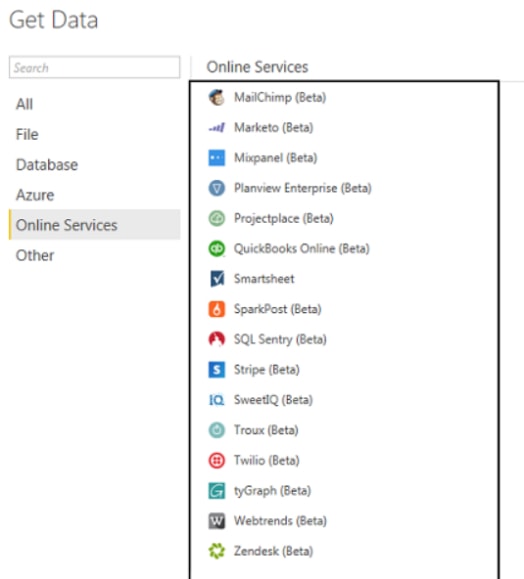Click the blue Mixpanel icon
The width and height of the screenshot is (524, 579).
click(x=217, y=158)
